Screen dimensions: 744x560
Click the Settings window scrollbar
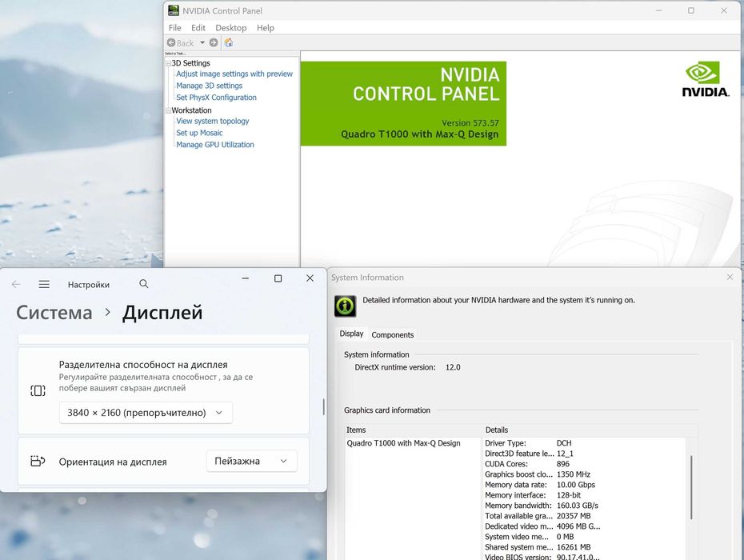click(324, 406)
